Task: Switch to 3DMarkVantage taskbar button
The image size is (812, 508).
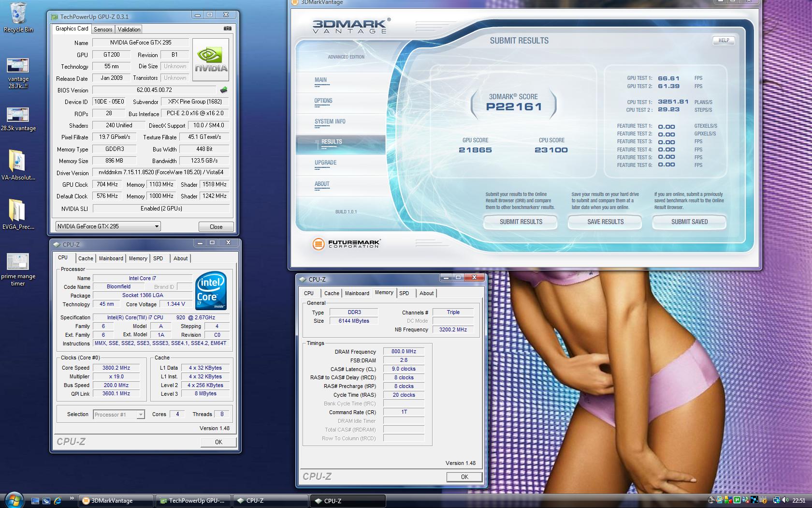Action: (116, 501)
